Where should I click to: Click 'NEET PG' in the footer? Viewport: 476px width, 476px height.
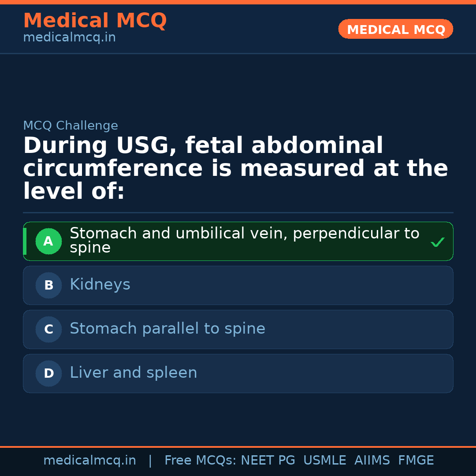[x=268, y=461]
